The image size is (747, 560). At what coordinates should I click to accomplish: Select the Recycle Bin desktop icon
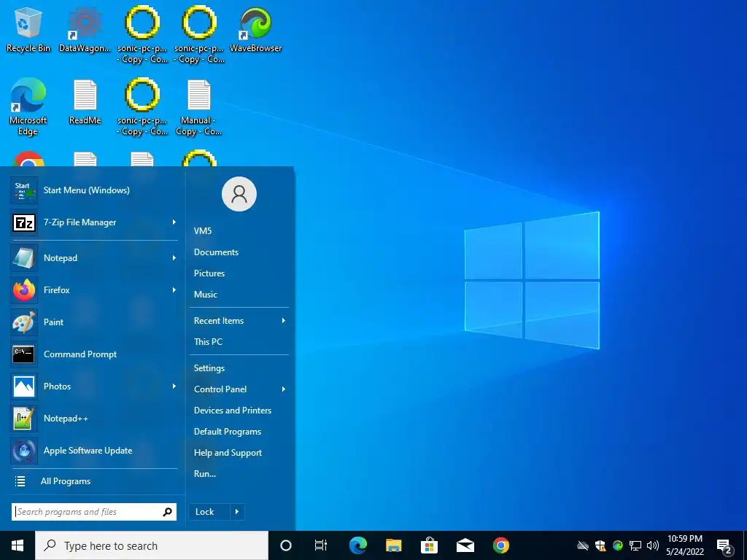point(28,29)
